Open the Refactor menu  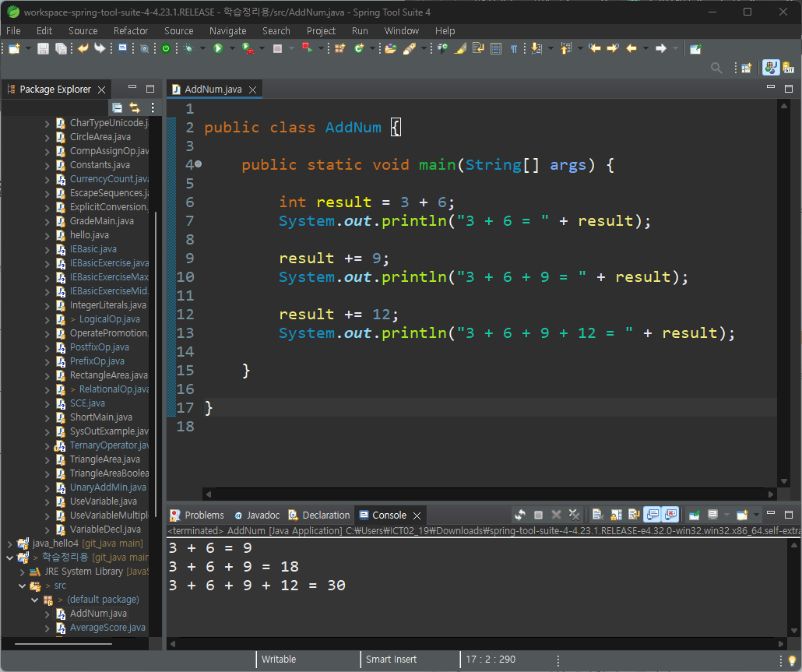coord(131,30)
